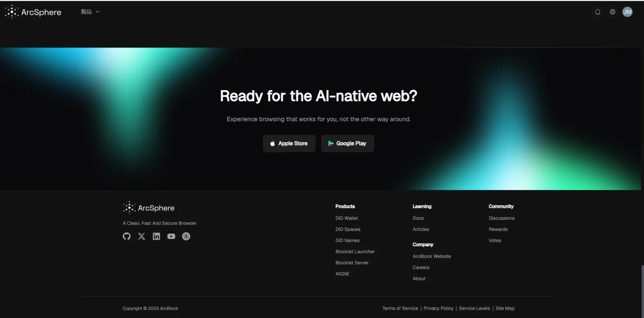Screen dimensions: 644x318
Task: Go to community Discussions
Action: click(x=502, y=218)
